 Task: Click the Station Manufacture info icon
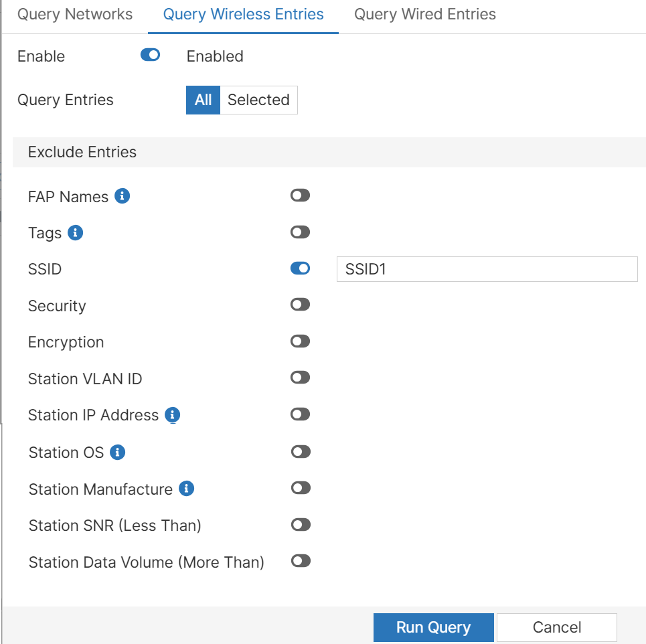click(x=187, y=489)
